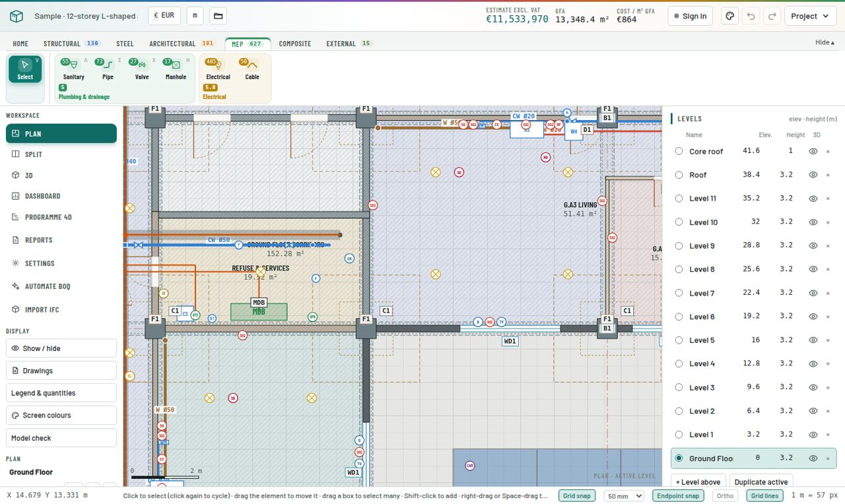This screenshot has width=845, height=504.
Task: Open the colour theme palette
Action: coord(729,16)
